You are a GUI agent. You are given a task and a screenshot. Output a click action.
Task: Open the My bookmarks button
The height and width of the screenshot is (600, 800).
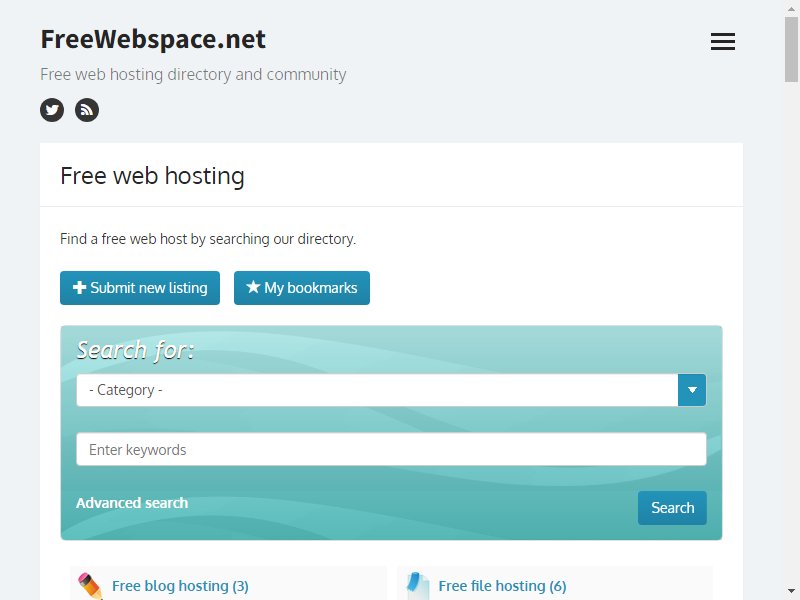[x=302, y=288]
